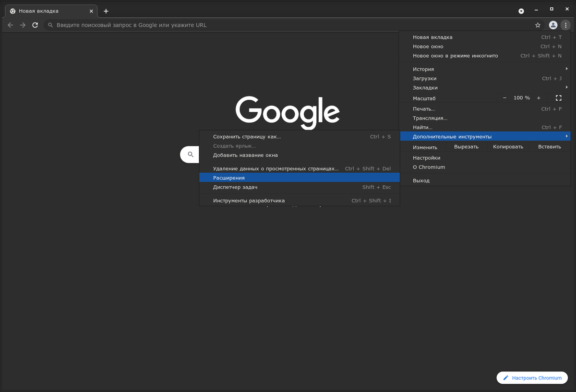Screen dimensions: 576x392
Task: Select 'Добавить название окна' submenu item
Action: (300, 155)
